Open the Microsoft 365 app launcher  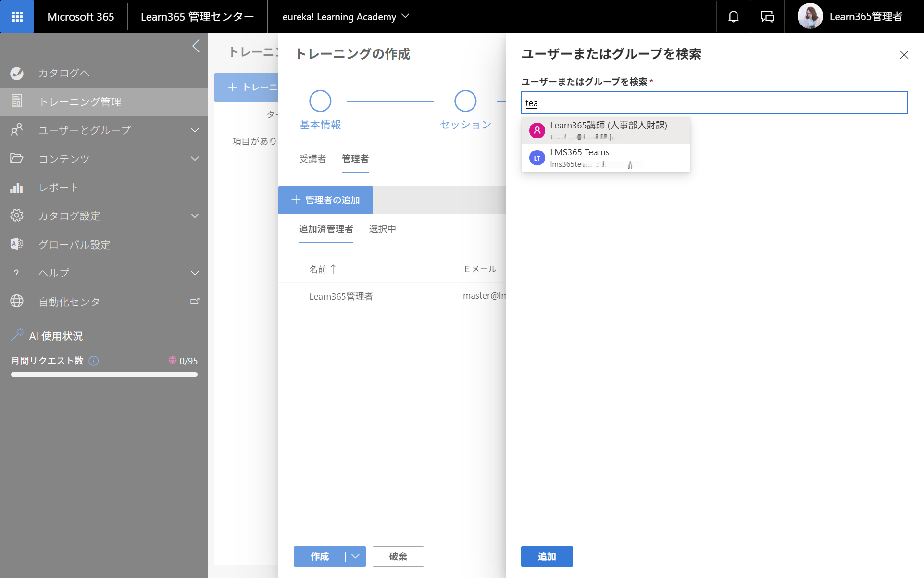click(x=17, y=17)
